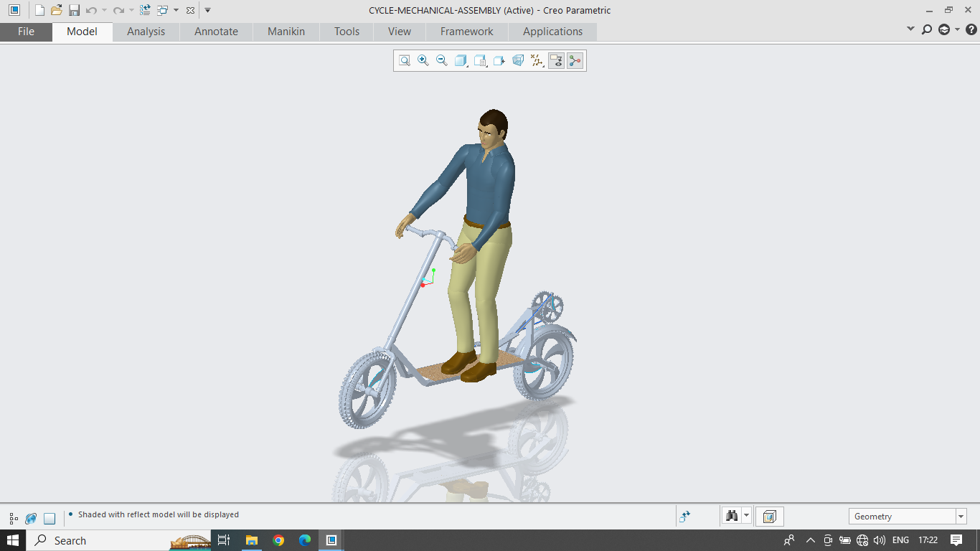
Task: Click the Creo Parametric taskbar button
Action: [331, 540]
